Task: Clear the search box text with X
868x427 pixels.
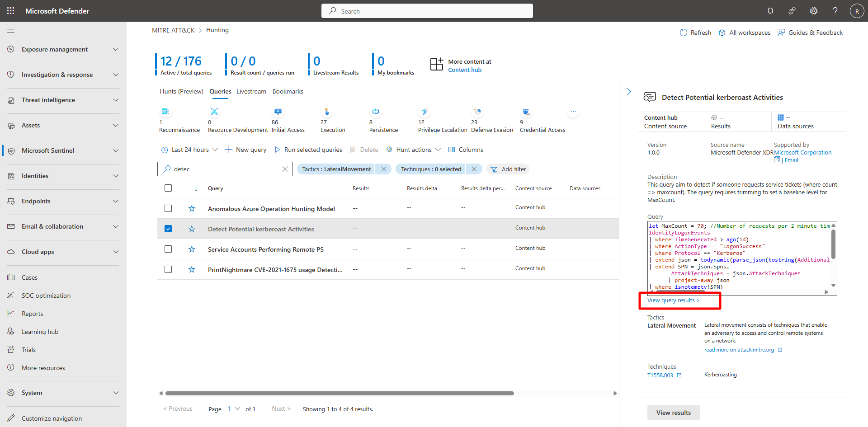Action: coord(285,169)
